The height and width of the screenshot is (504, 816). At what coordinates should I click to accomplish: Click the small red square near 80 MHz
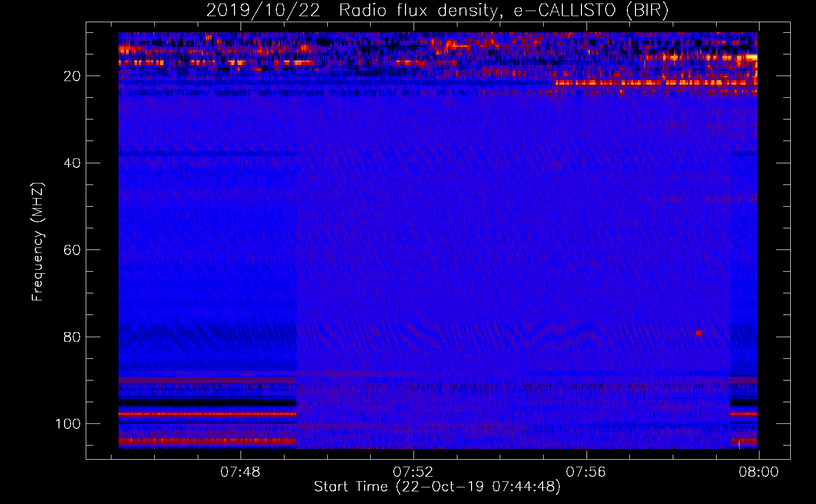coord(698,333)
